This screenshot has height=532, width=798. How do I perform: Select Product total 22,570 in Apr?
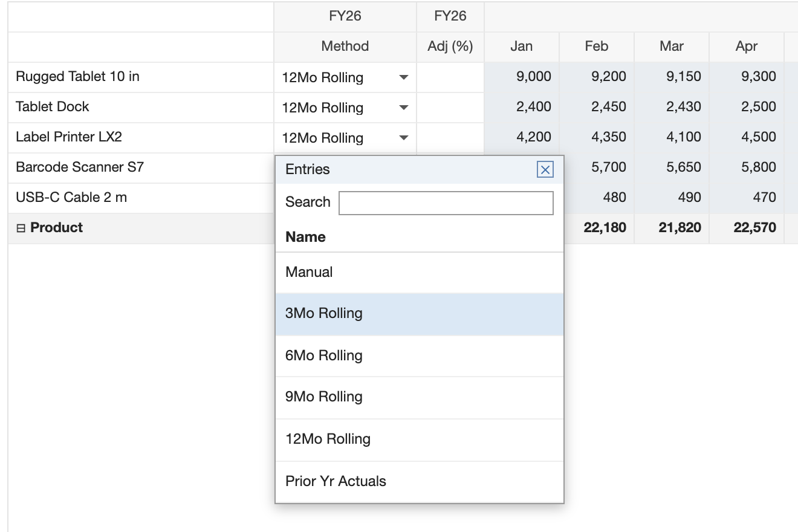(x=747, y=229)
